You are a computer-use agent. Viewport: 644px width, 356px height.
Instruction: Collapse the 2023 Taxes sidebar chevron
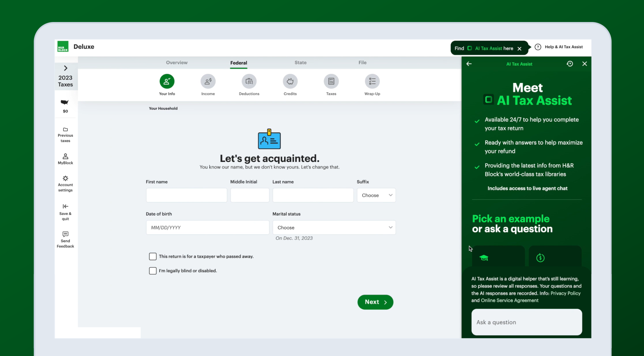pos(65,68)
